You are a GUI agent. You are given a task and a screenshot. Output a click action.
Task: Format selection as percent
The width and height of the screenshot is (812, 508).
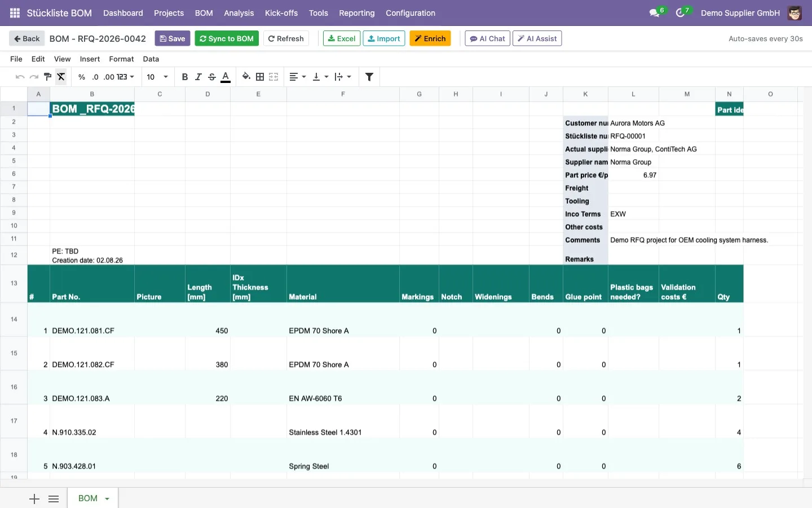point(82,77)
